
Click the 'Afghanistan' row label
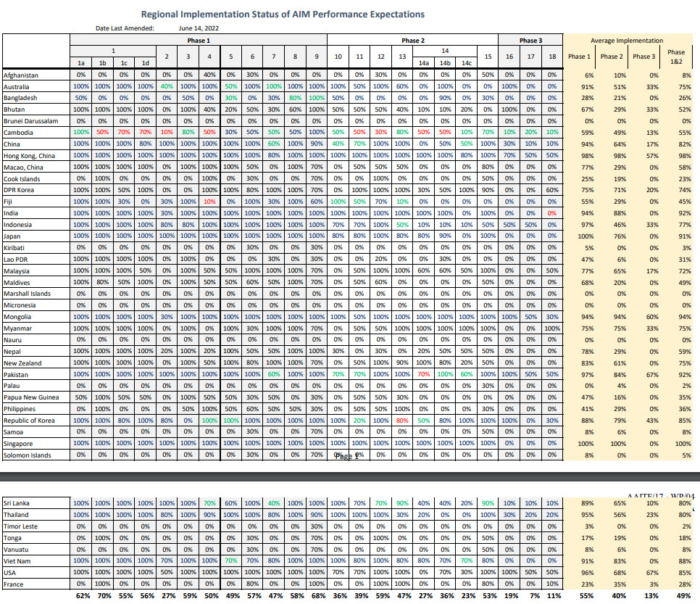[x=21, y=75]
